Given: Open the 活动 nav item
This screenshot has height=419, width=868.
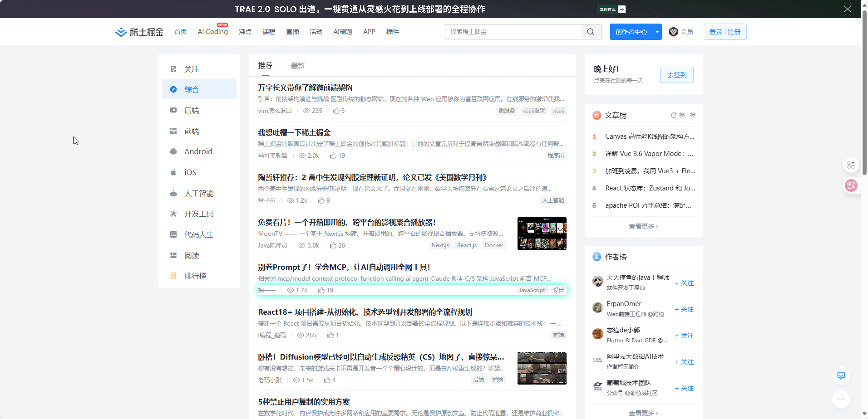Looking at the screenshot, I should (316, 32).
